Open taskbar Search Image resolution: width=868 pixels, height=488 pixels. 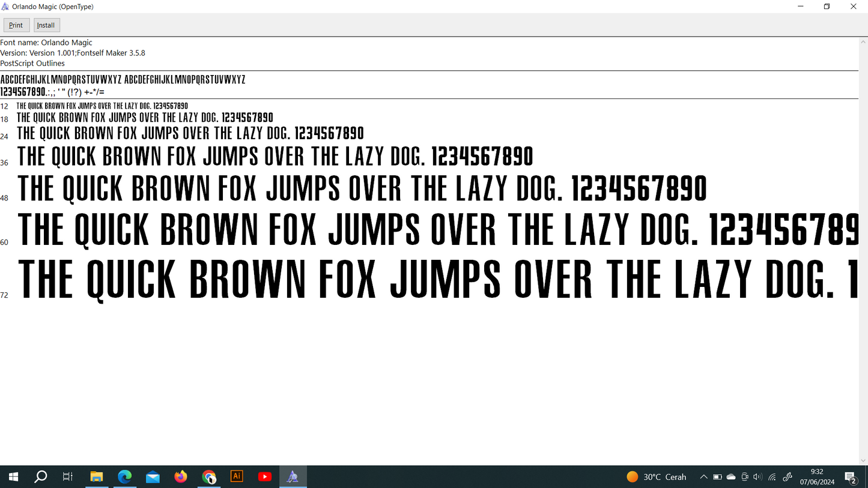click(x=41, y=477)
